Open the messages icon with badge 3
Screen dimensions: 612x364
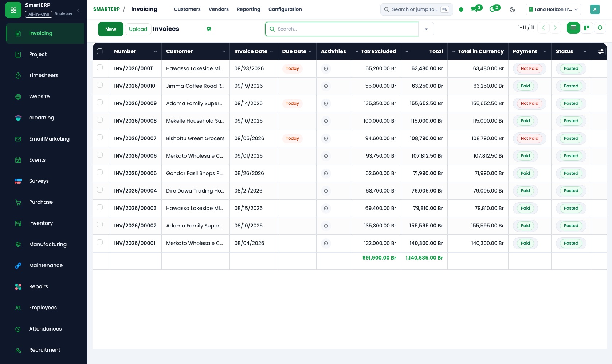tap(476, 9)
